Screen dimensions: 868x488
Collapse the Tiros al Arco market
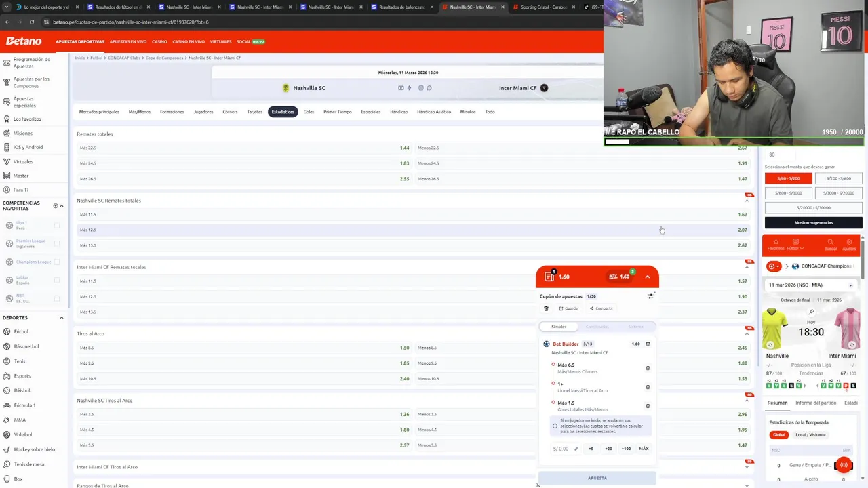747,333
